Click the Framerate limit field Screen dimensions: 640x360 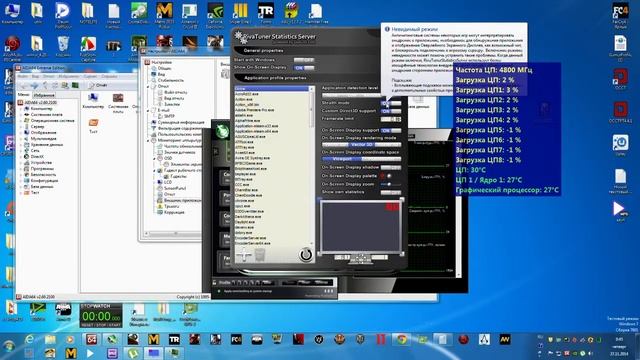(391, 119)
